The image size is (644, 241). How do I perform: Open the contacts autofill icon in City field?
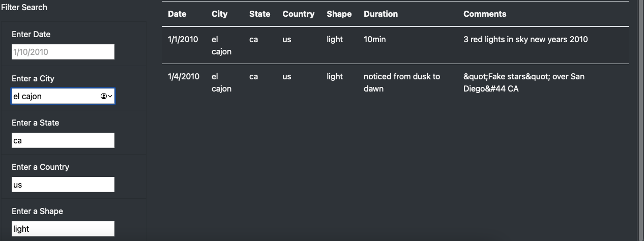point(104,96)
